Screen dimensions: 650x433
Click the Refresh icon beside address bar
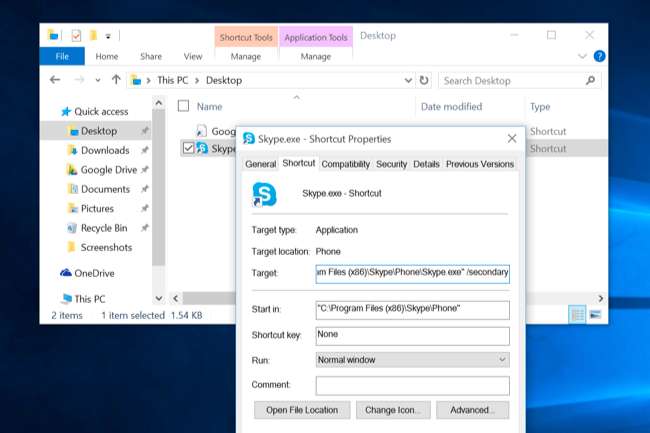(x=424, y=80)
